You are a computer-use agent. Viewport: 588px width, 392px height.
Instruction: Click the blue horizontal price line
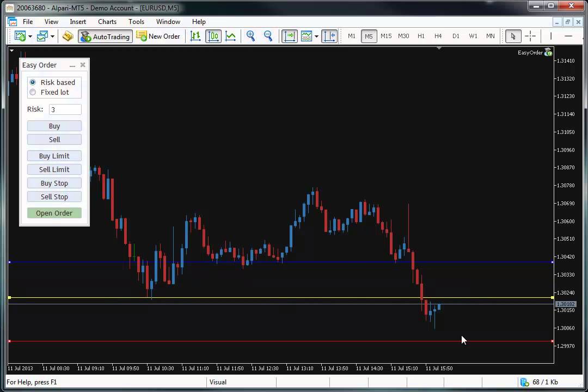coord(280,262)
